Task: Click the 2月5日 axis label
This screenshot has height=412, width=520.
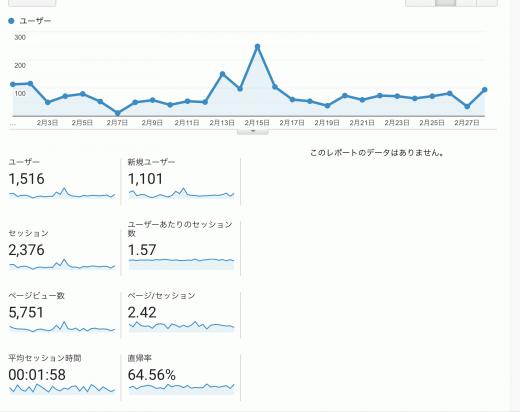Action: 82,123
